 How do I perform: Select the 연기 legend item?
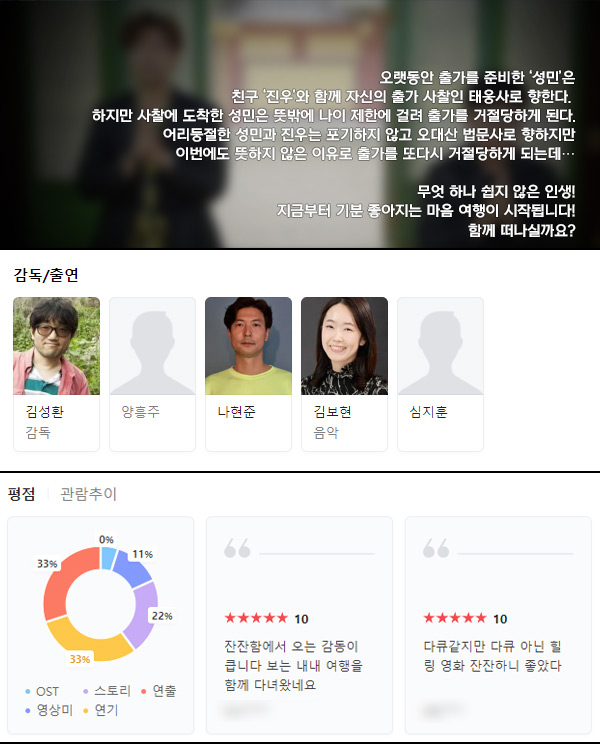tap(101, 710)
